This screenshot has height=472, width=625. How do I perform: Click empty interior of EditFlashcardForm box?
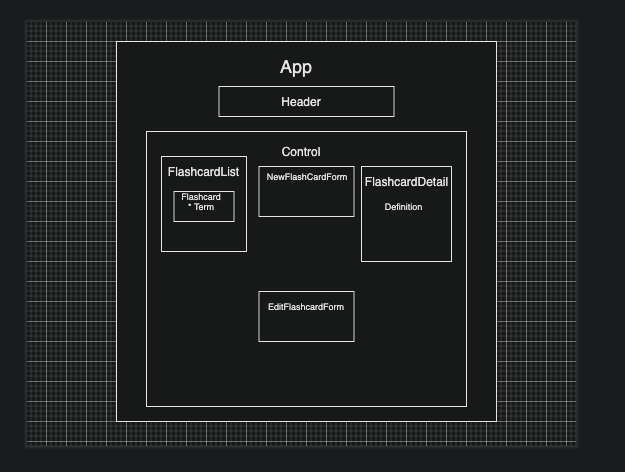[x=306, y=328]
